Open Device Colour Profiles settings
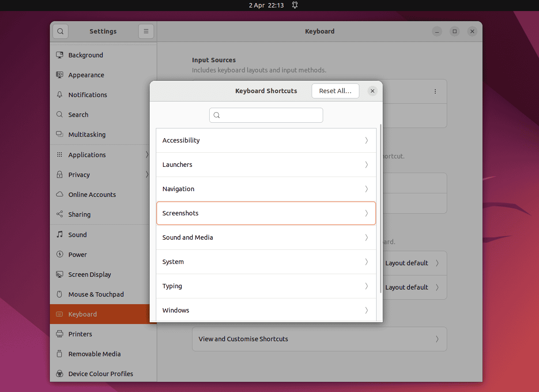 tap(103, 374)
